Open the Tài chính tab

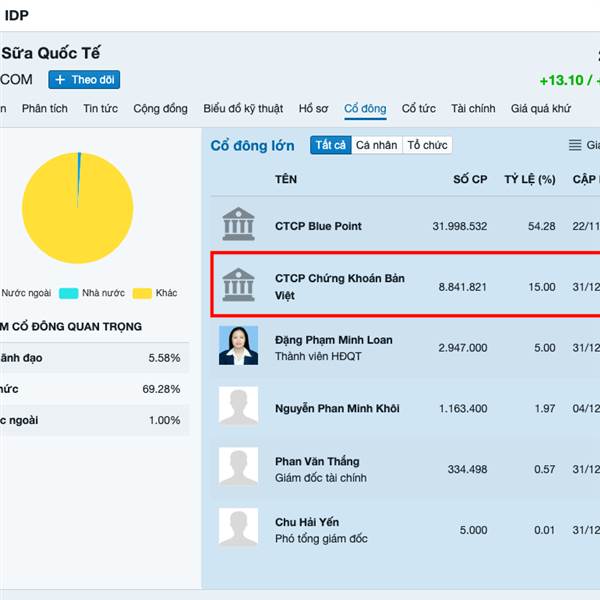(473, 108)
